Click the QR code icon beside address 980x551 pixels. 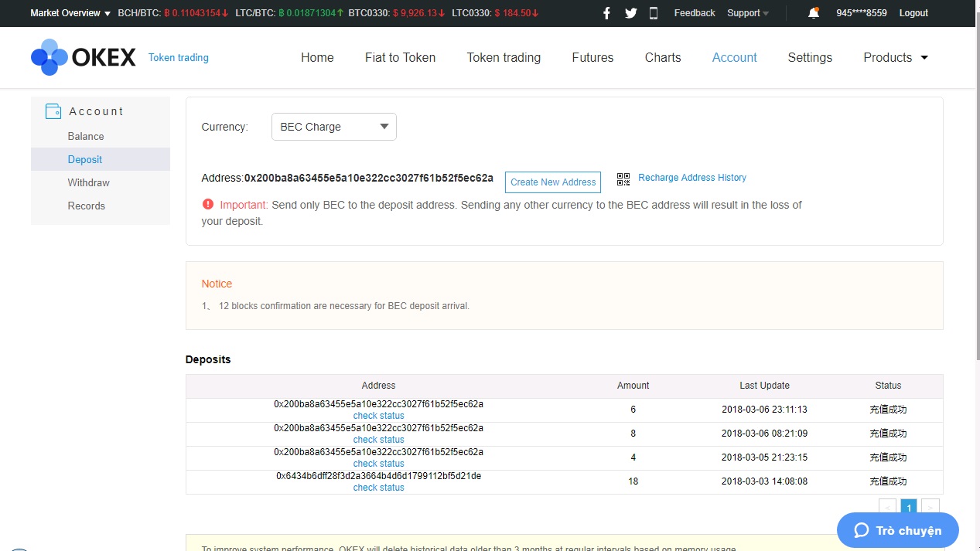(x=623, y=179)
